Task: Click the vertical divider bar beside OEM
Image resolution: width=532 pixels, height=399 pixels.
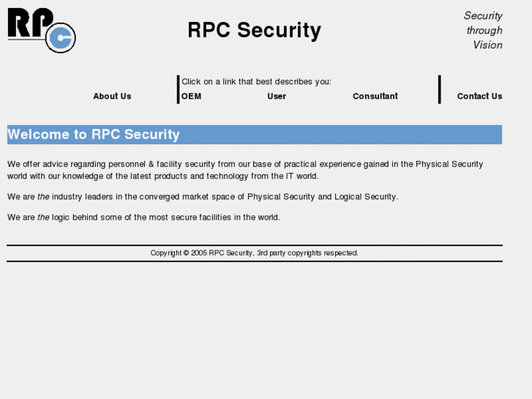Action: click(x=178, y=89)
